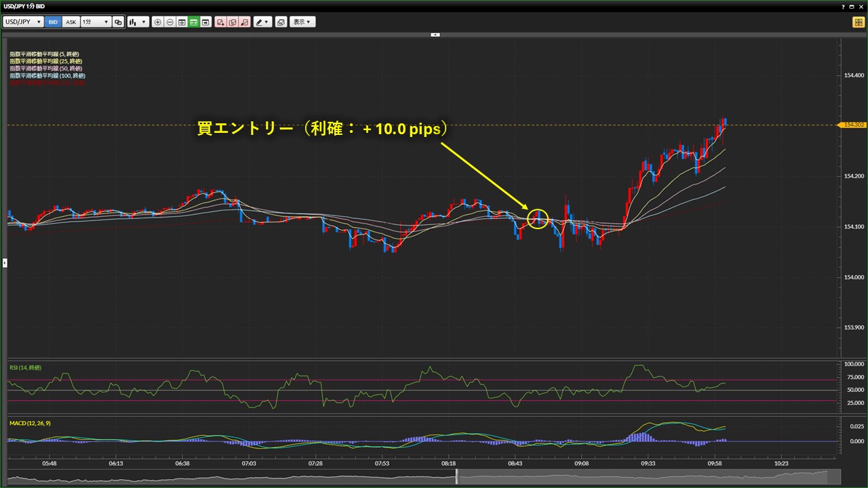The height and width of the screenshot is (488, 868).
Task: Click the third pink order tool icon
Action: [244, 22]
